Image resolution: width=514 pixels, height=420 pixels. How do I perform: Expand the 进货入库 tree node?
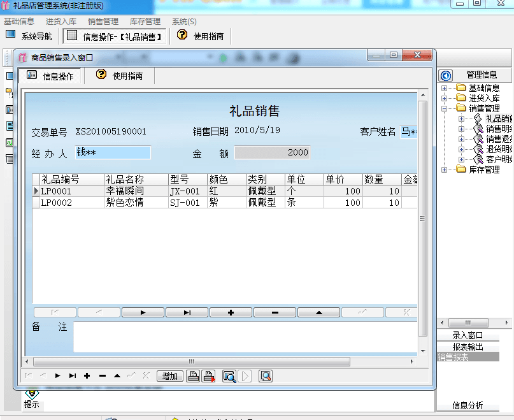point(444,98)
